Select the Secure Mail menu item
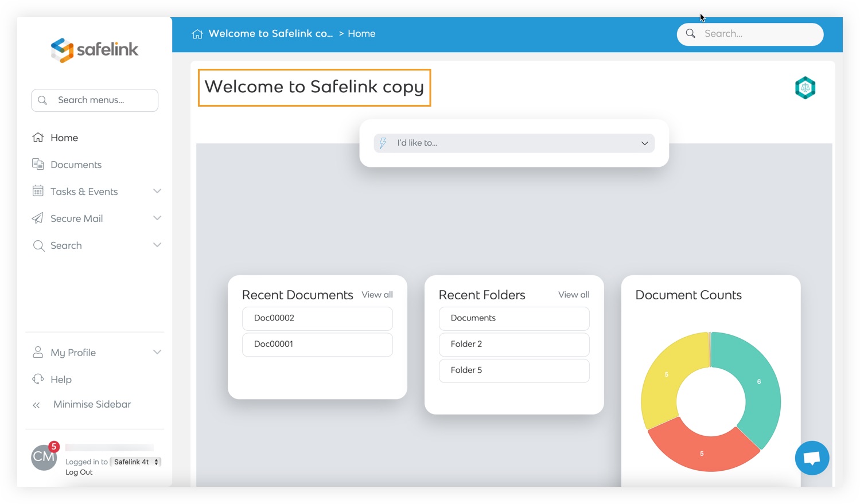860x504 pixels. tap(76, 218)
